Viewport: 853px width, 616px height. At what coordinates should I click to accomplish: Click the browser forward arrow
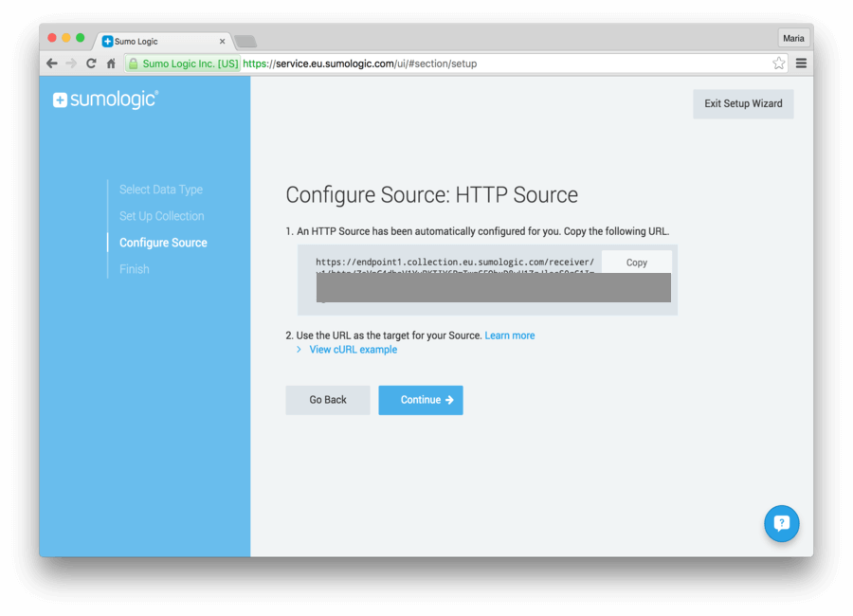[x=71, y=63]
